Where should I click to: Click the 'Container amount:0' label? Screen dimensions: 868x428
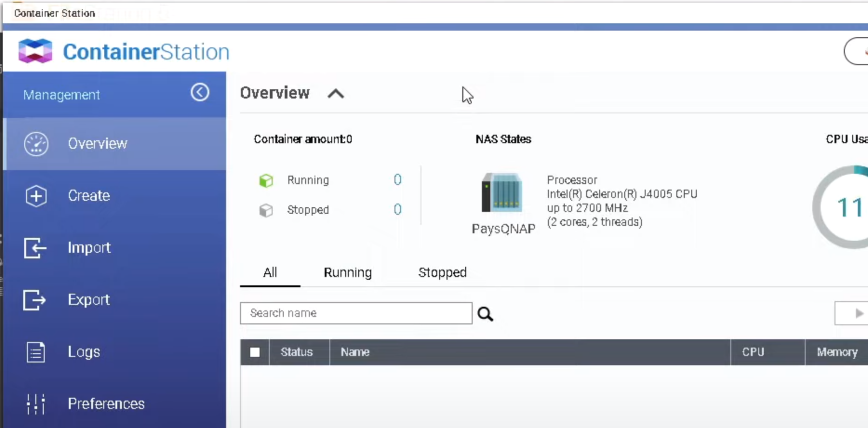pyautogui.click(x=303, y=139)
